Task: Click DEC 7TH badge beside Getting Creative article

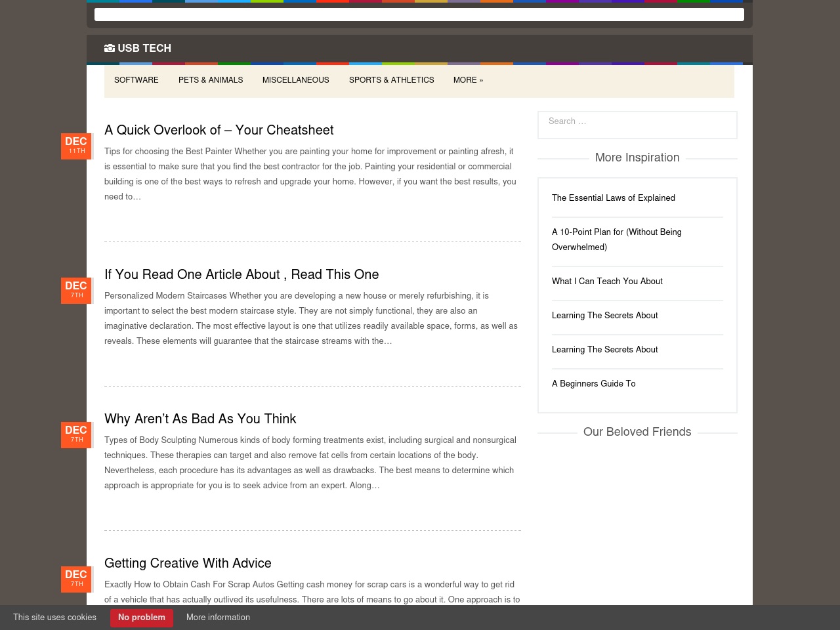Action: 76,579
